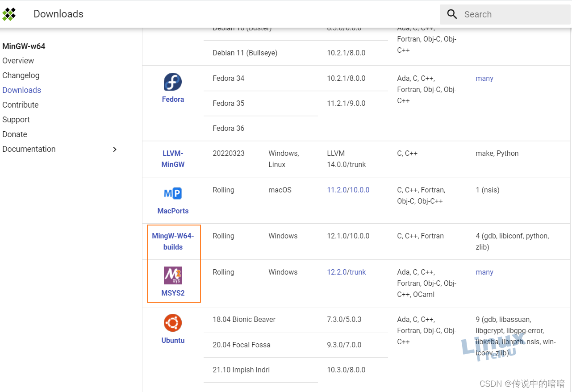Select the '1 (nsis)' packages cell

click(x=488, y=190)
